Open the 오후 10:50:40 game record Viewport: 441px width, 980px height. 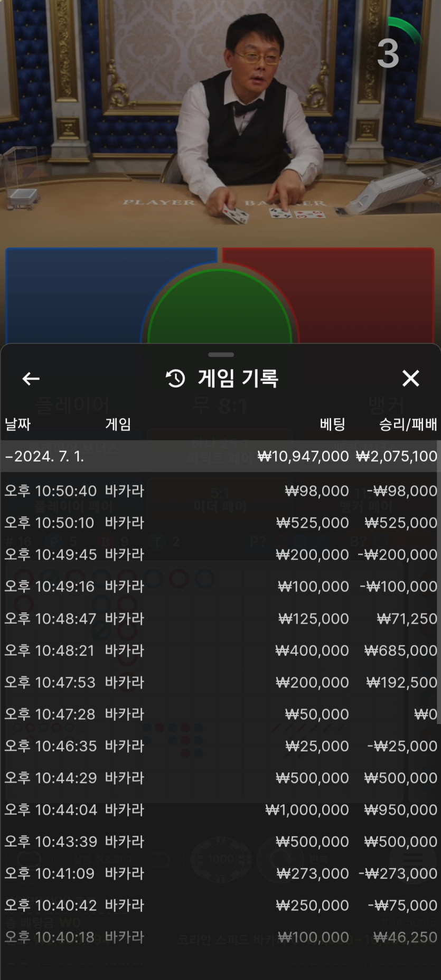220,491
